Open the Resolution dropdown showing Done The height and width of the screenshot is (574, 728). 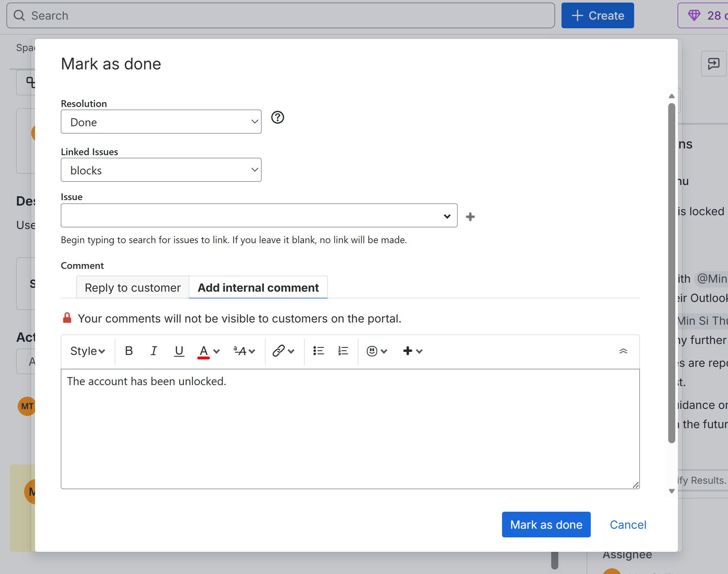point(161,122)
